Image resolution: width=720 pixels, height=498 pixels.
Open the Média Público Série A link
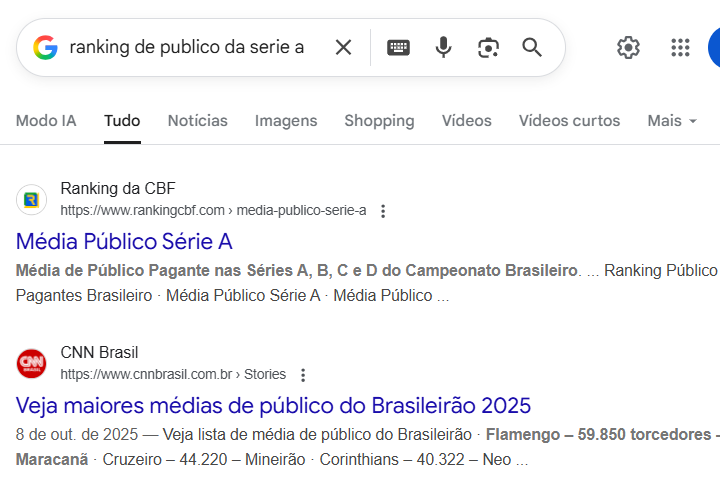pyautogui.click(x=124, y=241)
